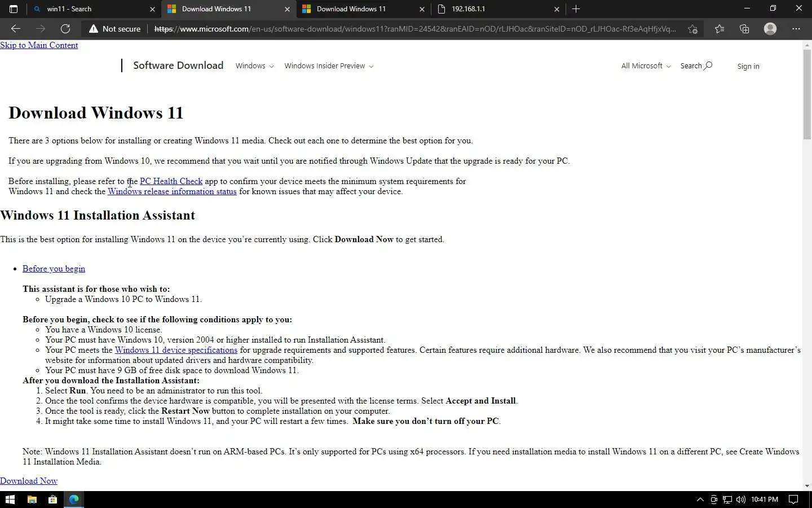Close the 192.168.1.1 tab

click(x=557, y=9)
